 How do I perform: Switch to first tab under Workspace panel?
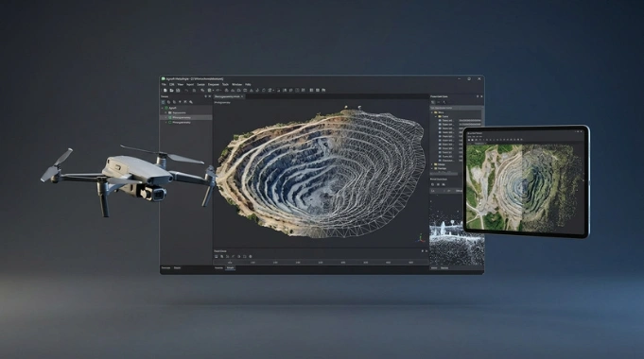[165, 267]
